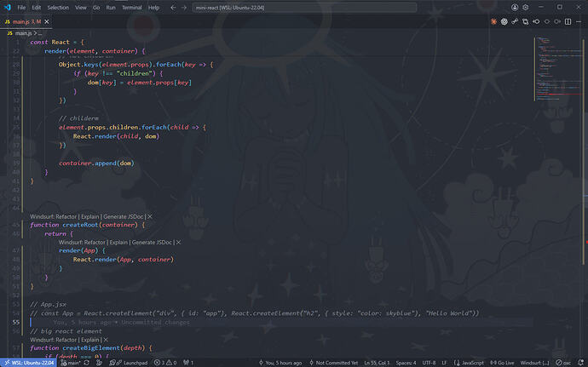Select the main.js editor tab

(26, 22)
